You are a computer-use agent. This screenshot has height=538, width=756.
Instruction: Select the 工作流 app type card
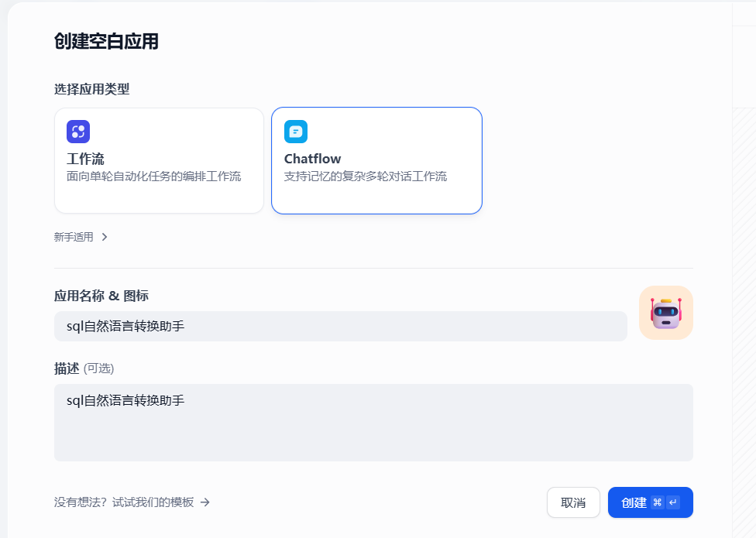pos(159,160)
